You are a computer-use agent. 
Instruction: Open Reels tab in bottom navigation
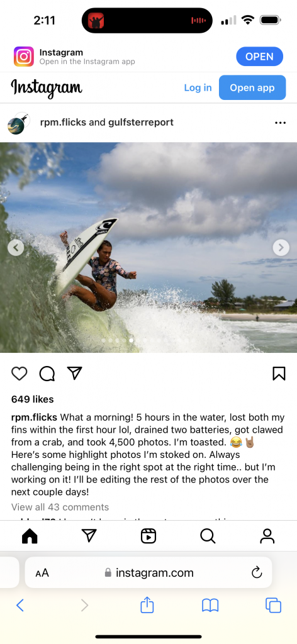click(148, 536)
